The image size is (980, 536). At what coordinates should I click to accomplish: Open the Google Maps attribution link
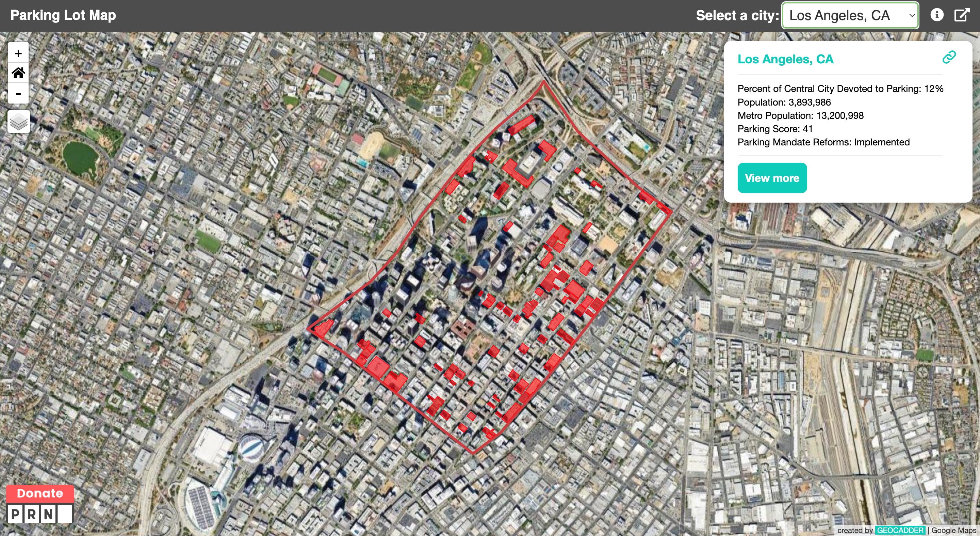pos(953,530)
